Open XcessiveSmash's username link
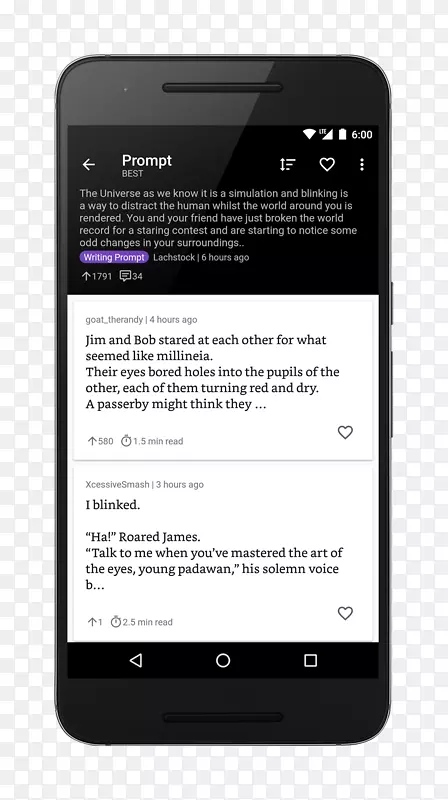Image resolution: width=448 pixels, height=800 pixels. click(x=117, y=485)
